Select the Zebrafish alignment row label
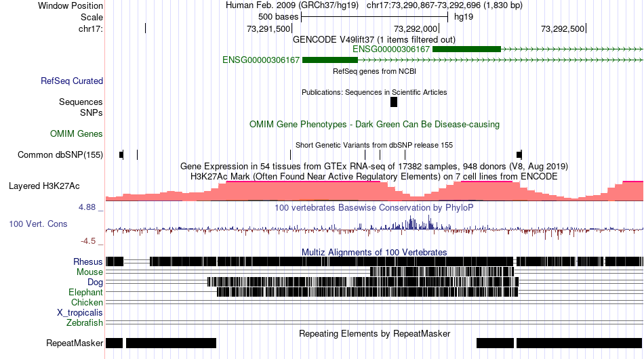The height and width of the screenshot is (359, 644). 85,323
